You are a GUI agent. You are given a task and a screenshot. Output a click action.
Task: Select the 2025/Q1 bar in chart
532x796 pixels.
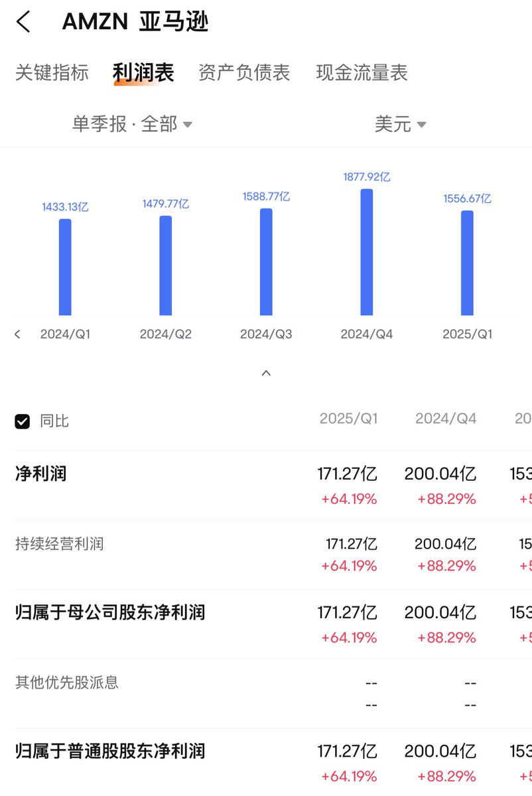coord(468,263)
